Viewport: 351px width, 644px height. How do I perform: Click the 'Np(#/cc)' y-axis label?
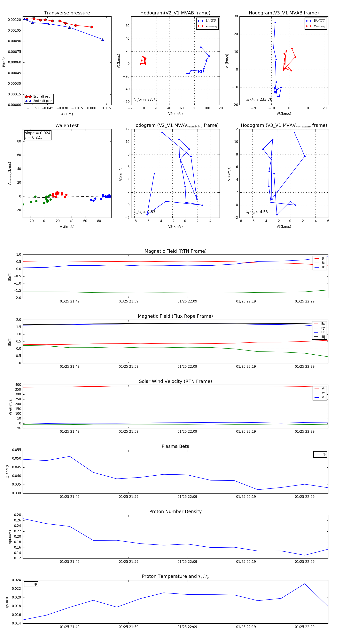10,537
